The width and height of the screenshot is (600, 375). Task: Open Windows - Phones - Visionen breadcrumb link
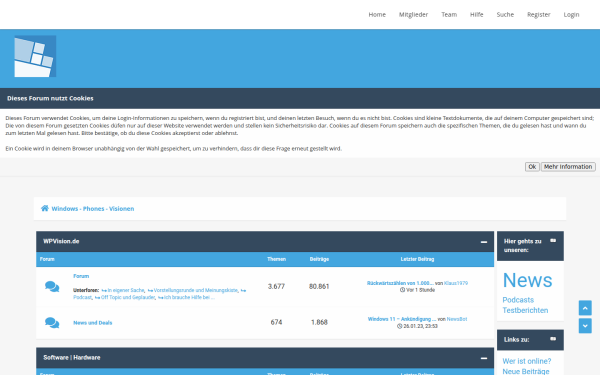[x=93, y=209]
